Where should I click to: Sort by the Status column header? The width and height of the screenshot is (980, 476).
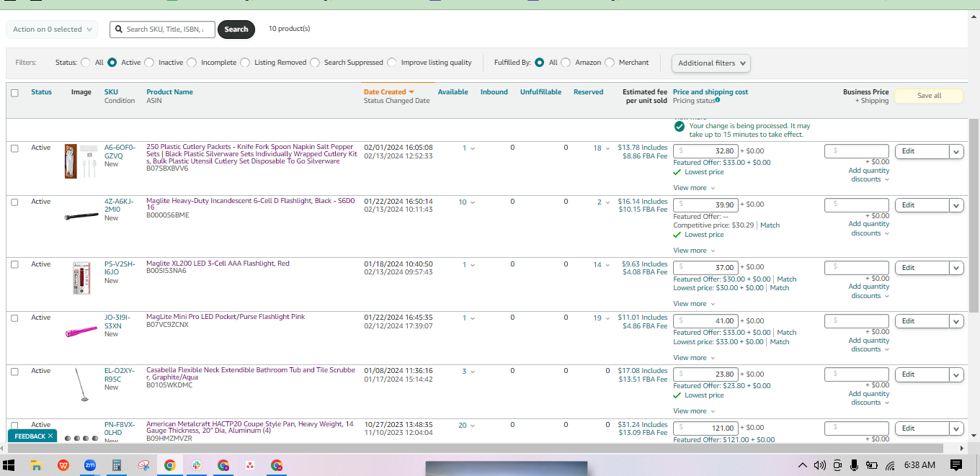[x=41, y=92]
